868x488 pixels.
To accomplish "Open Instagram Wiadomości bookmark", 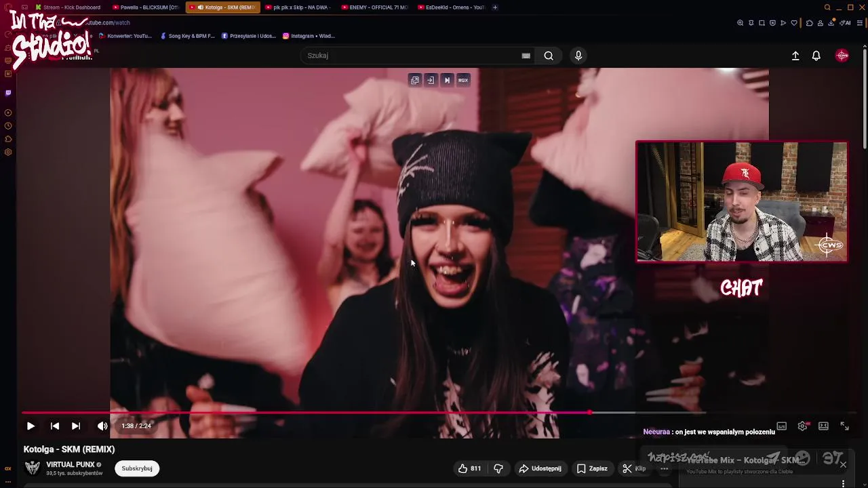I will 309,36.
